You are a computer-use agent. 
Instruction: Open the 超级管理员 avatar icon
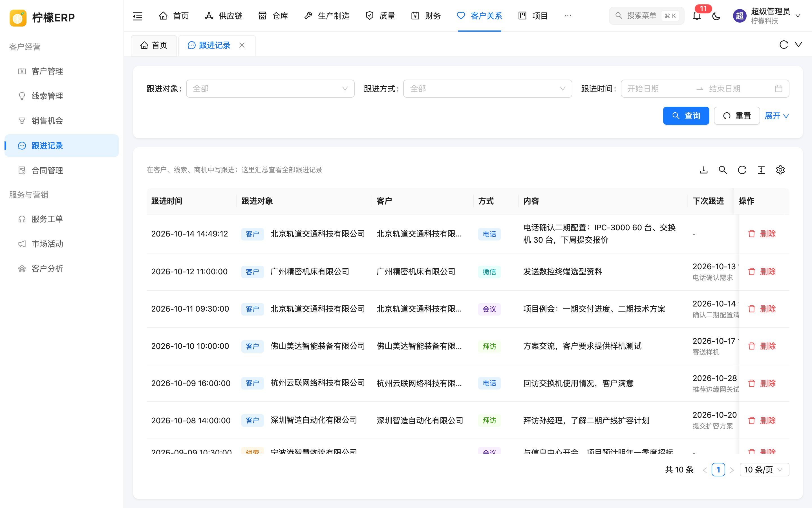coord(740,16)
